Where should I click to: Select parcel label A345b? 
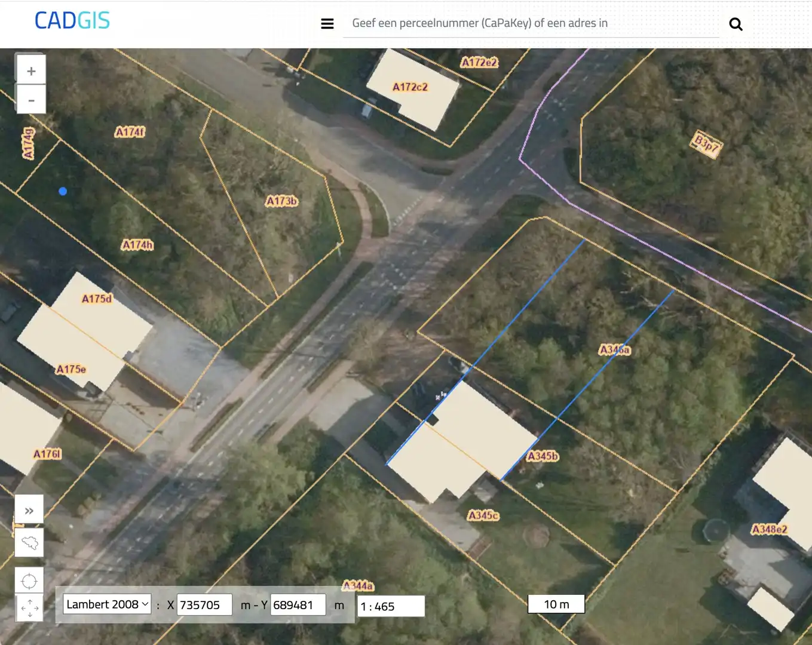(543, 456)
